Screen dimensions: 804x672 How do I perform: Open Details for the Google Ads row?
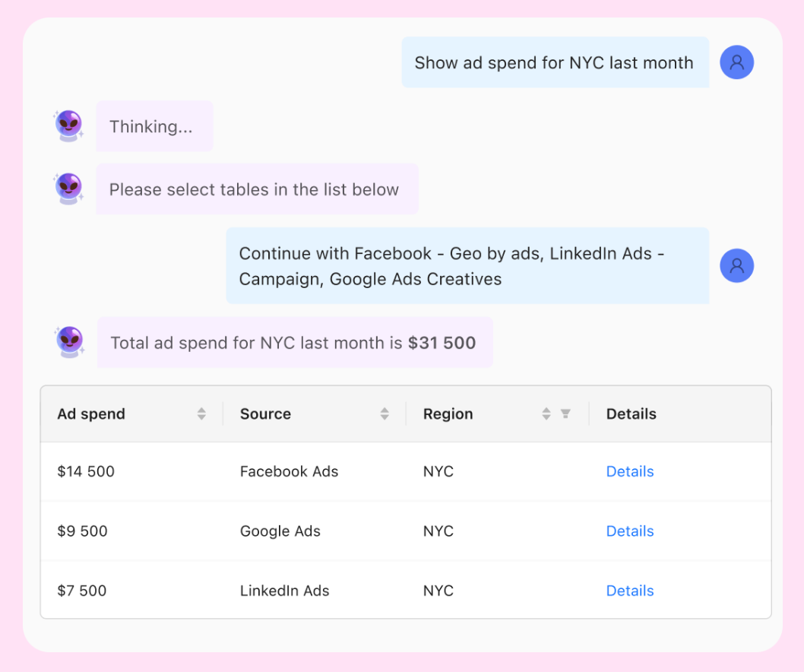tap(630, 531)
